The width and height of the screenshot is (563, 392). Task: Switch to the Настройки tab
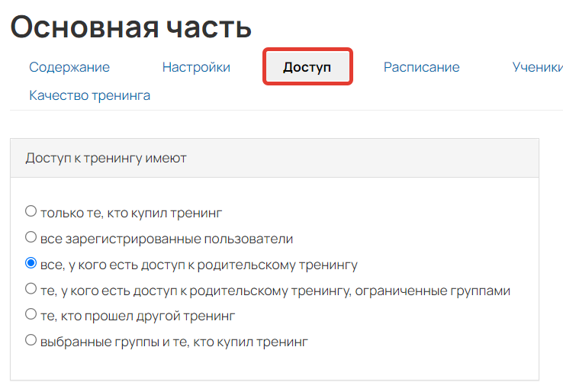[196, 67]
